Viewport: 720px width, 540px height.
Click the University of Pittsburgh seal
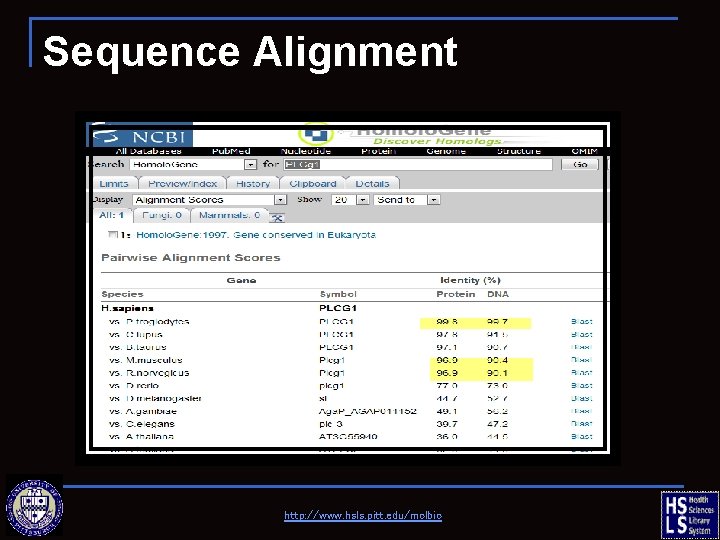[34, 507]
